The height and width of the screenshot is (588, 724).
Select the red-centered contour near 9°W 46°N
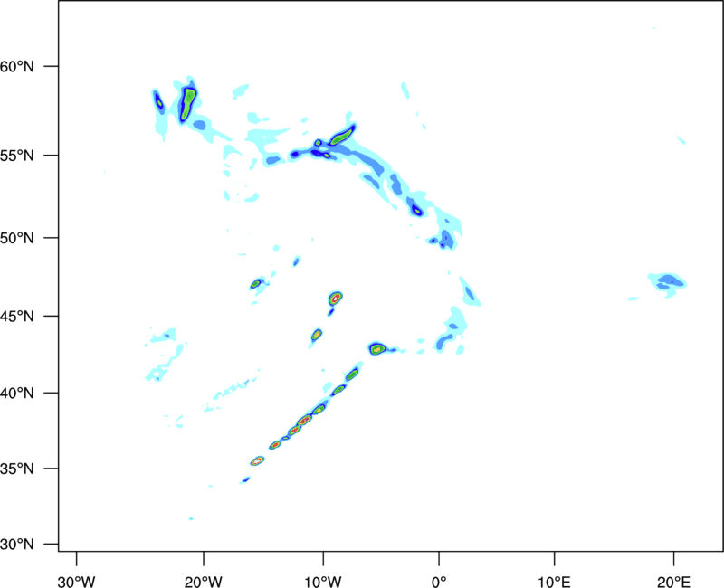(336, 299)
